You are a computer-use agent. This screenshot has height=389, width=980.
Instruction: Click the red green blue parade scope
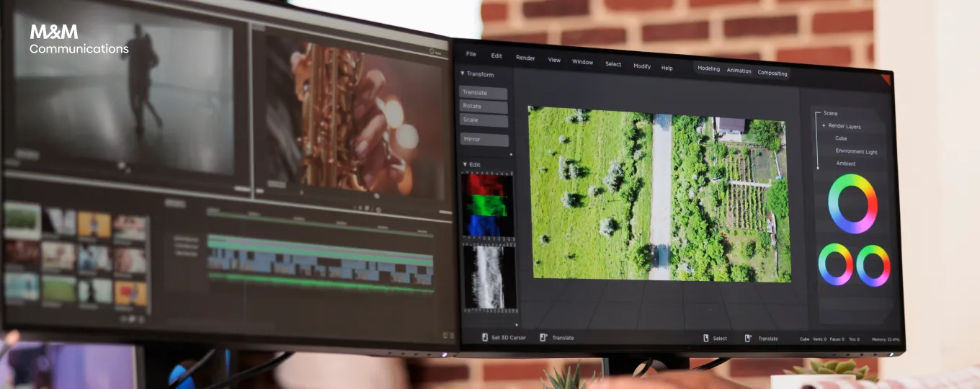487,205
